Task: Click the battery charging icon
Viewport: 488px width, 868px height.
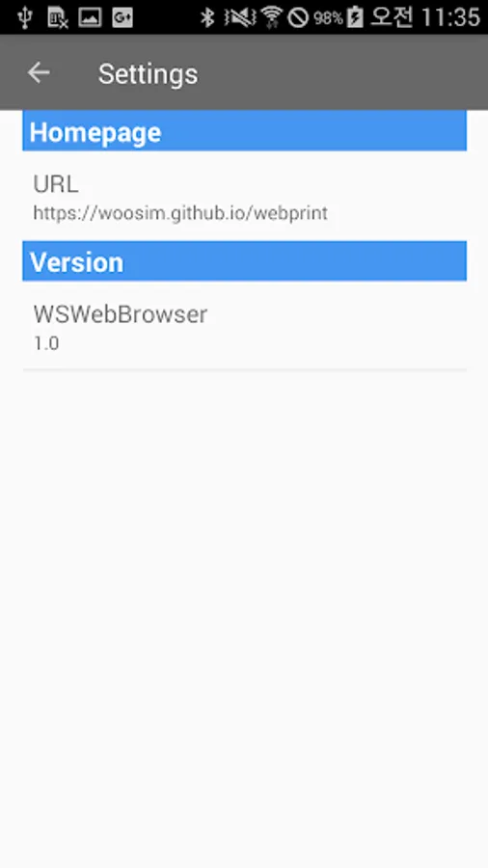Action: coord(355,17)
